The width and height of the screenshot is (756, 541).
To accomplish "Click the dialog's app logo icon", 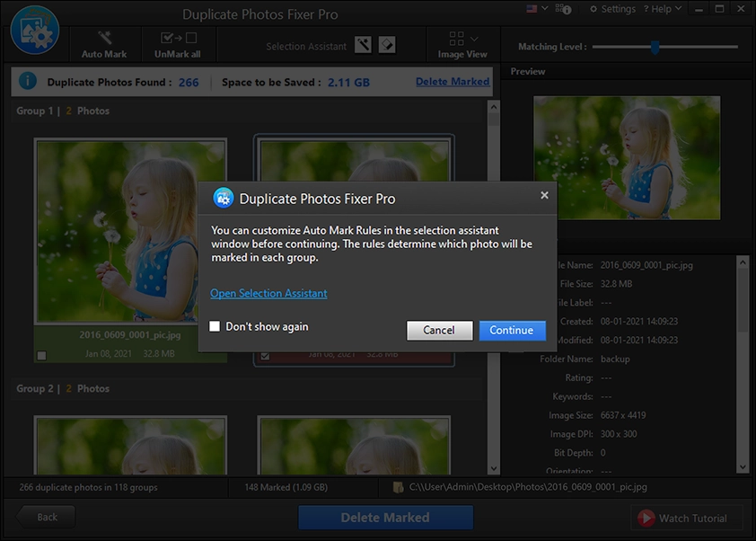I will 224,198.
